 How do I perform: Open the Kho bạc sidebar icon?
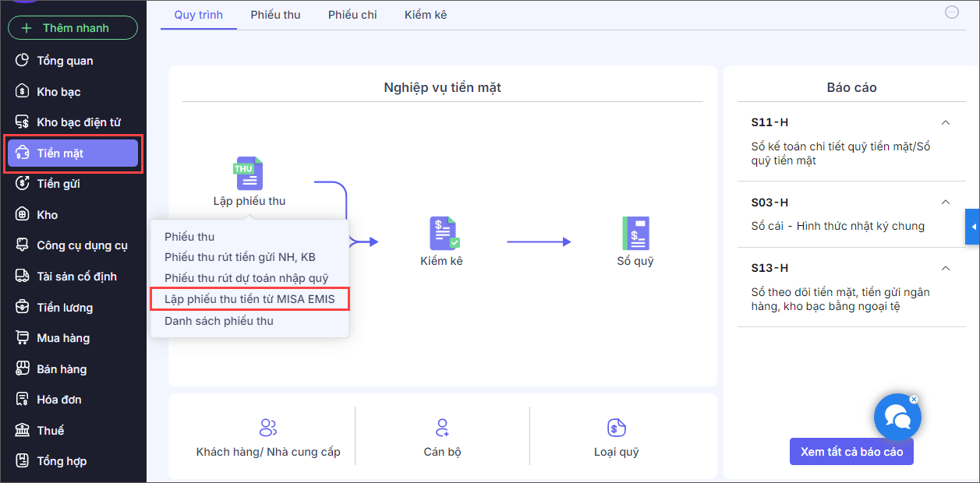tap(23, 92)
